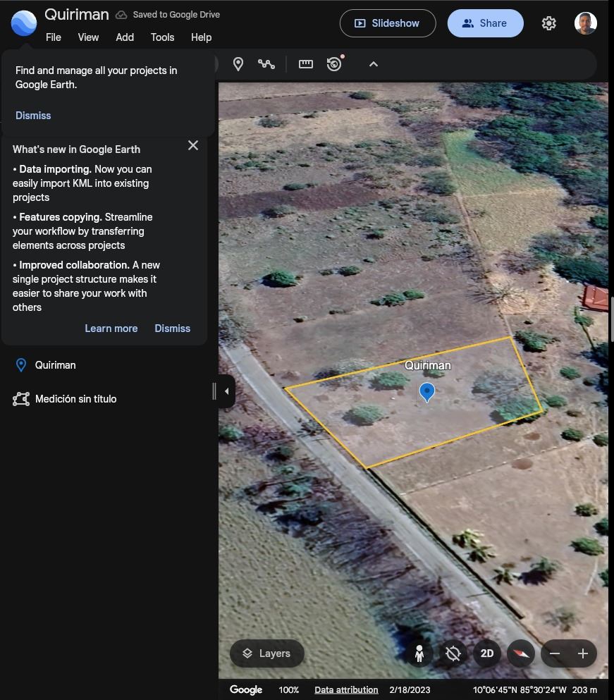Image resolution: width=614 pixels, height=700 pixels.
Task: Click the blue Quiriman pin on the map
Action: point(427,392)
